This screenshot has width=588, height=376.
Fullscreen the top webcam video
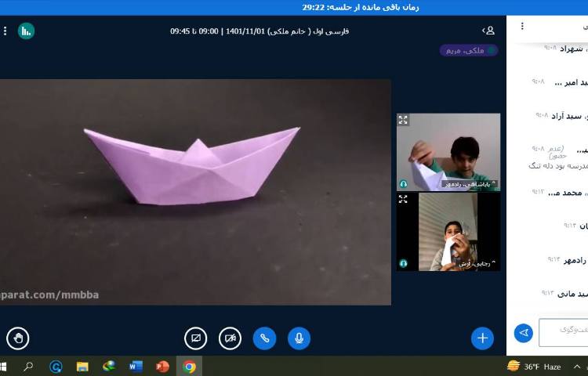coord(403,120)
